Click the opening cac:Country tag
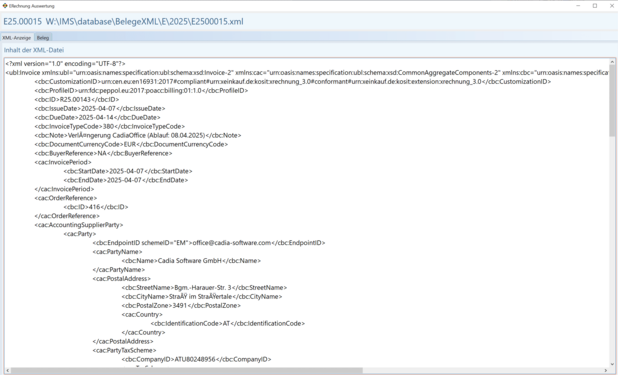 point(142,315)
